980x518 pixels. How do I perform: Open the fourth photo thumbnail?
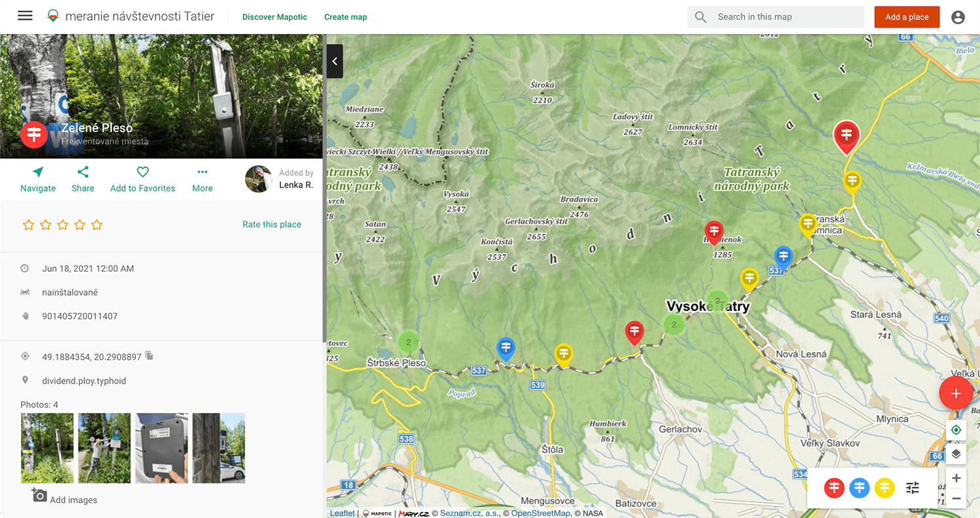coord(219,448)
